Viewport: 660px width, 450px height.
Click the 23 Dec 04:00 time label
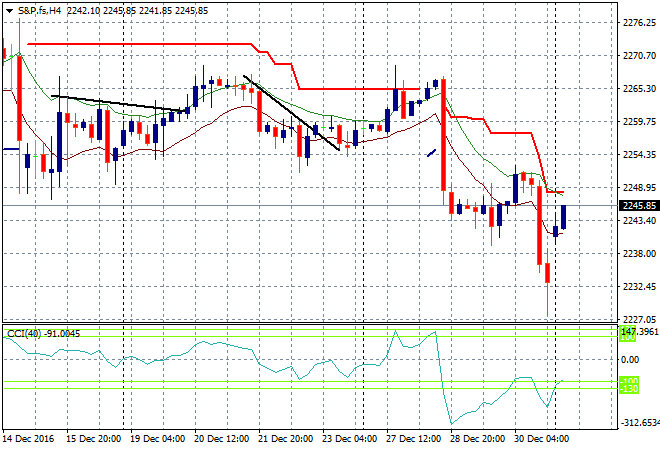coord(349,439)
